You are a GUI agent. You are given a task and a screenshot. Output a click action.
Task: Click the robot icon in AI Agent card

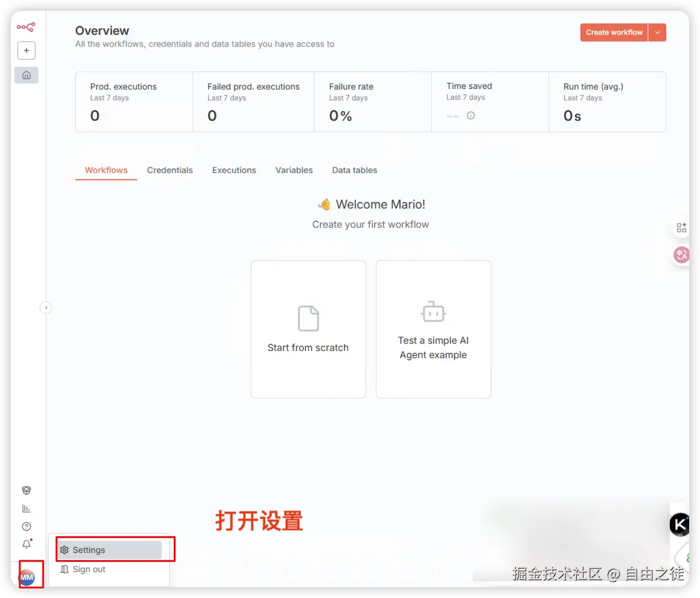[434, 311]
